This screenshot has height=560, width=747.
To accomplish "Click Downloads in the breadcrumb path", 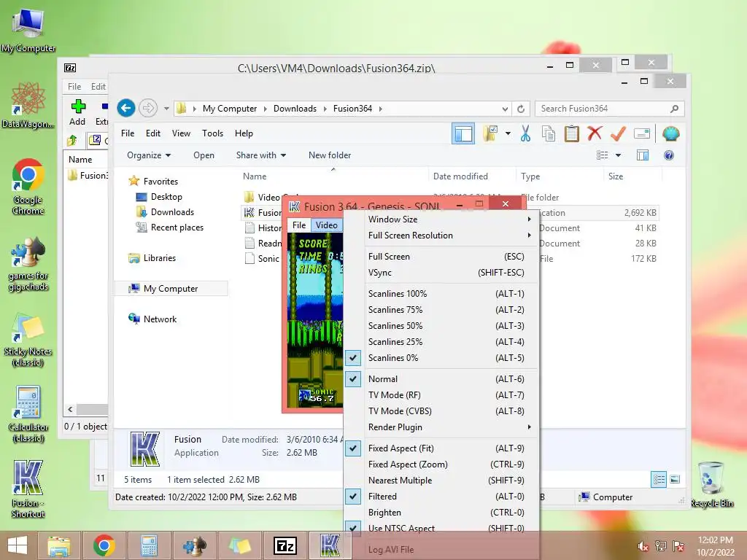I will pos(295,109).
